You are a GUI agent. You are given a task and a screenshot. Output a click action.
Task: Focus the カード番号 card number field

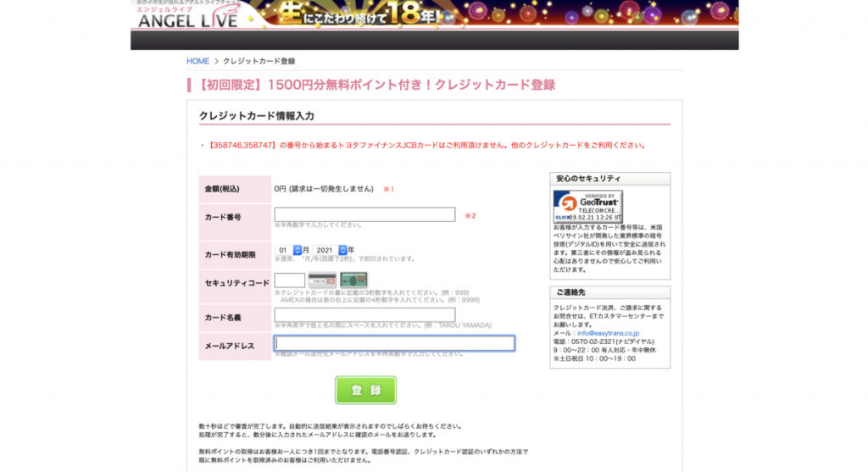[x=364, y=215]
